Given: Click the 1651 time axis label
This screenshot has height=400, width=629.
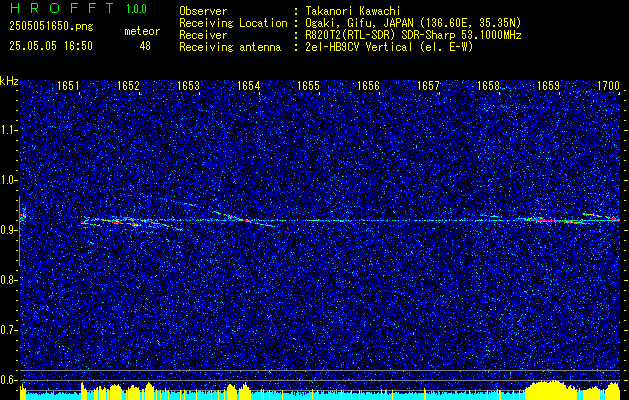Looking at the screenshot, I should (x=68, y=85).
